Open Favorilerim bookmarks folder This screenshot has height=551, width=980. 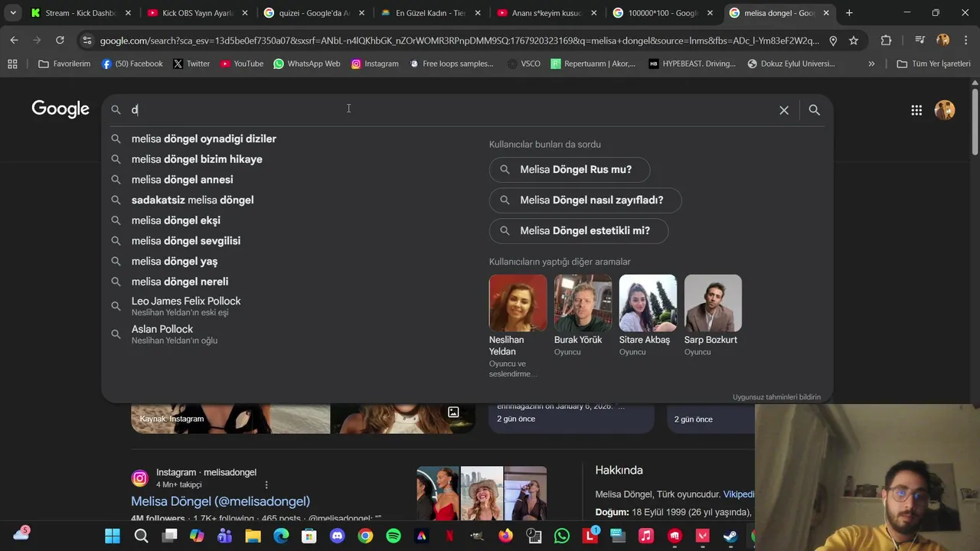(x=64, y=64)
